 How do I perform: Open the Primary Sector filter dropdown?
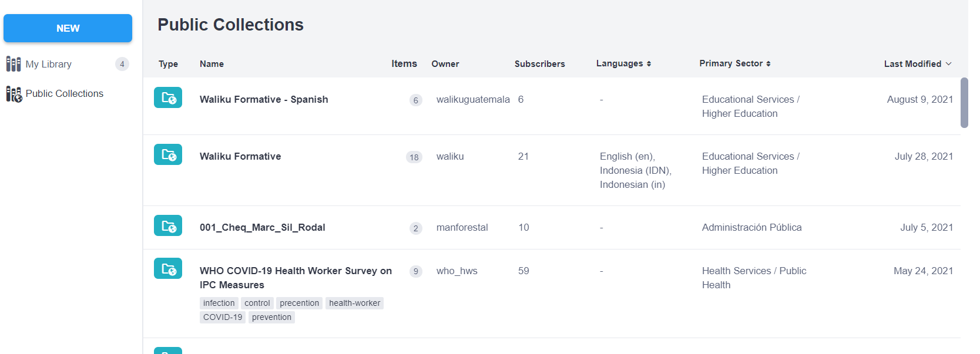pyautogui.click(x=734, y=63)
